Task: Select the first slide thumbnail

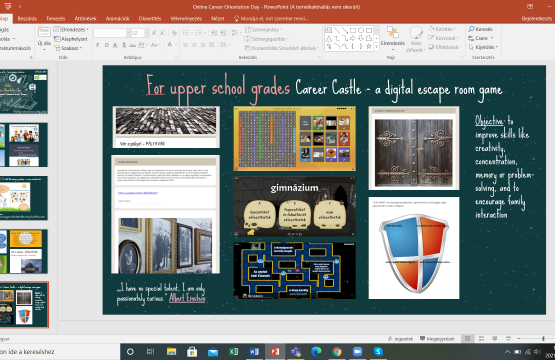Action: [24, 91]
